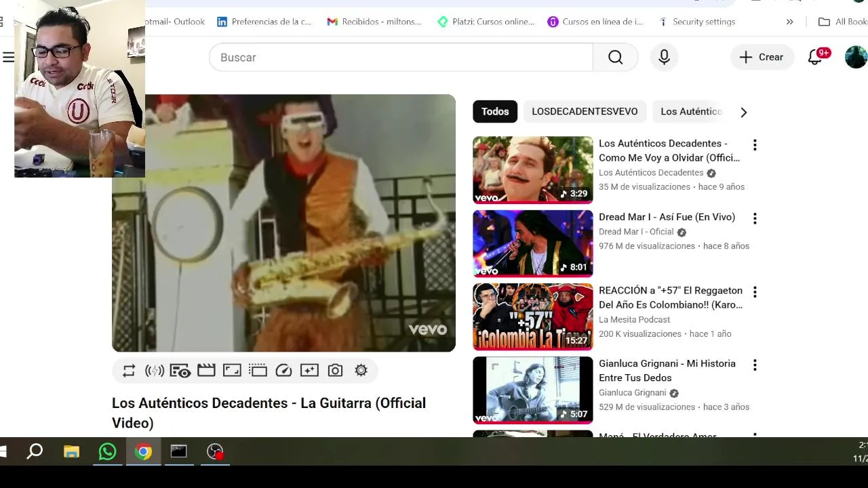Open video filters sparkle icon

pos(309,371)
